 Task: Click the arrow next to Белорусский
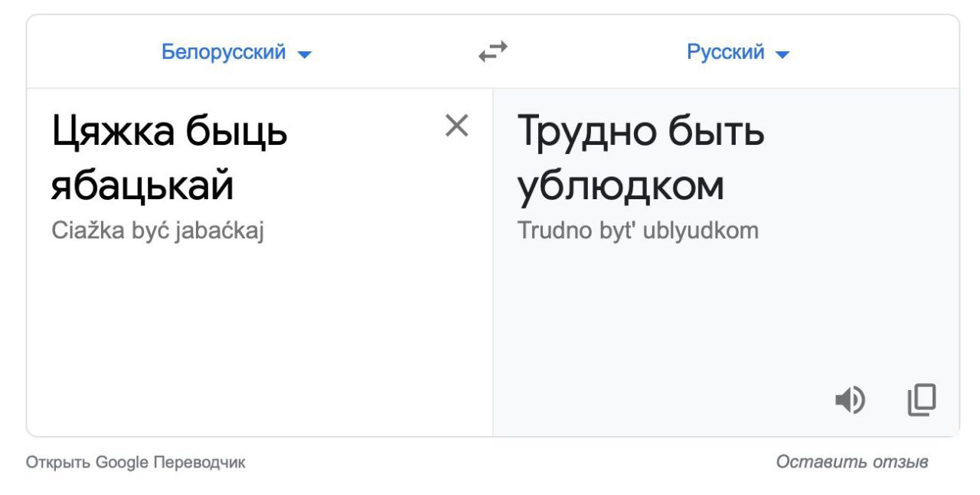pyautogui.click(x=304, y=54)
